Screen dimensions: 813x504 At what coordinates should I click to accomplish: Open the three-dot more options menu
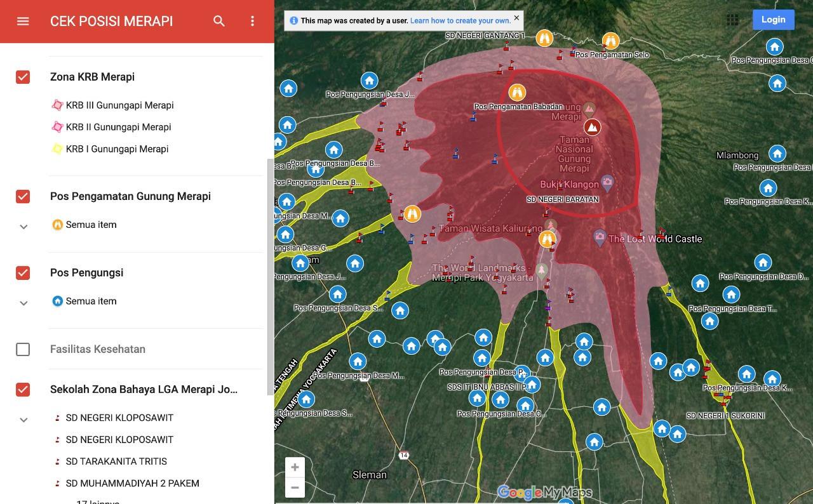[x=252, y=21]
